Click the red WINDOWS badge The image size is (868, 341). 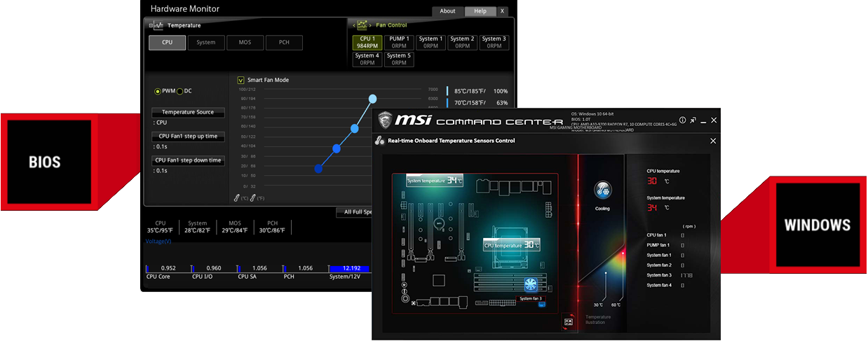pos(818,225)
